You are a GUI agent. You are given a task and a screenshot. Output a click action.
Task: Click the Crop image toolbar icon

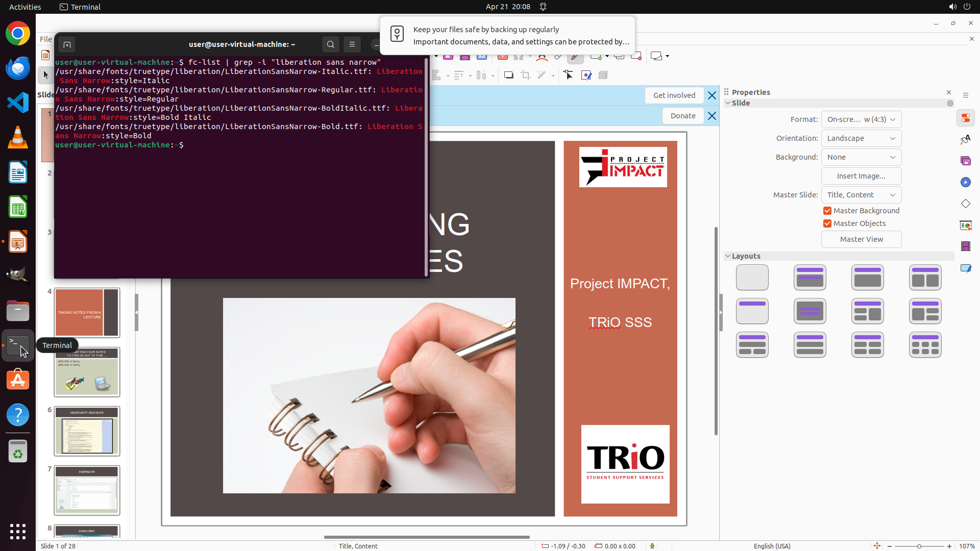[525, 76]
